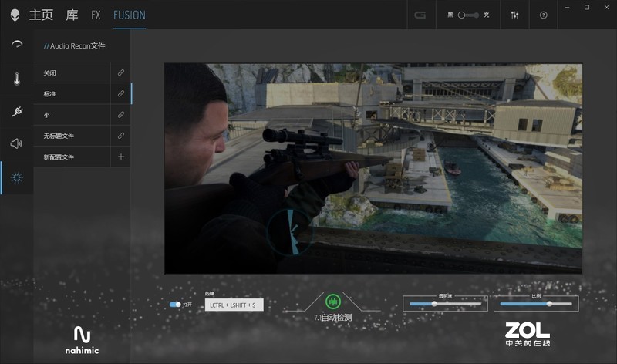Screen dimensions: 617x364
Task: Select the 小 profile
Action: pos(72,115)
